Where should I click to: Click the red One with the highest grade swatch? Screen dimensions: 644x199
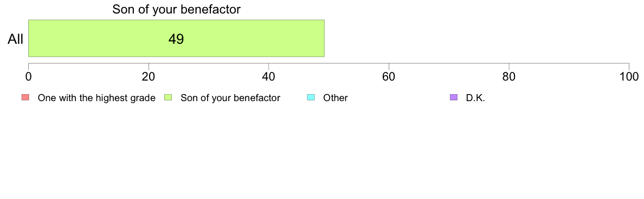[25, 97]
